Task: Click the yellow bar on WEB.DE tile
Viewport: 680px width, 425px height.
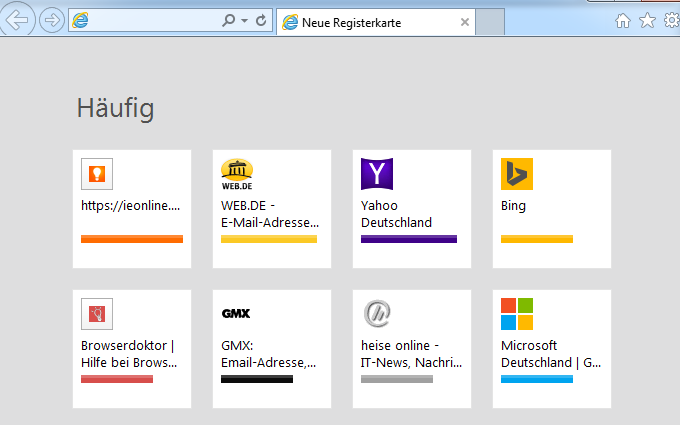Action: click(269, 239)
